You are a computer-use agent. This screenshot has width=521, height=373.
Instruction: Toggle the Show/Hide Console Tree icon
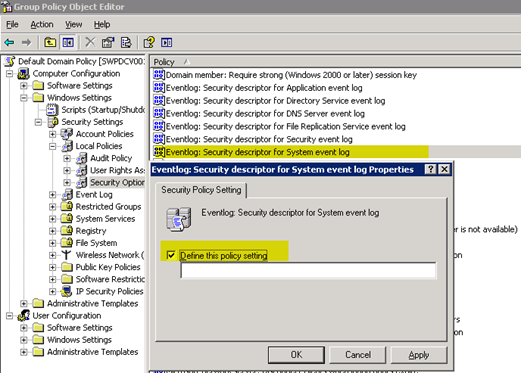(x=68, y=42)
